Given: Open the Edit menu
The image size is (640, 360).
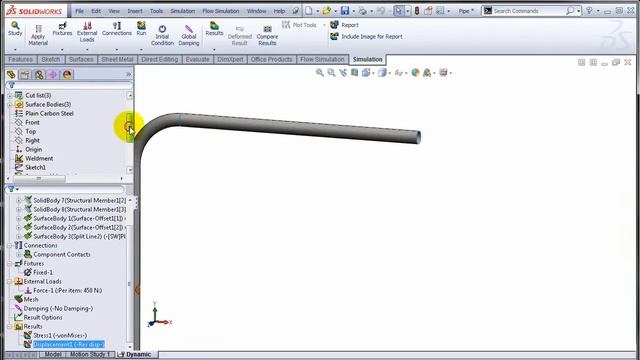Looking at the screenshot, I should tap(96, 11).
